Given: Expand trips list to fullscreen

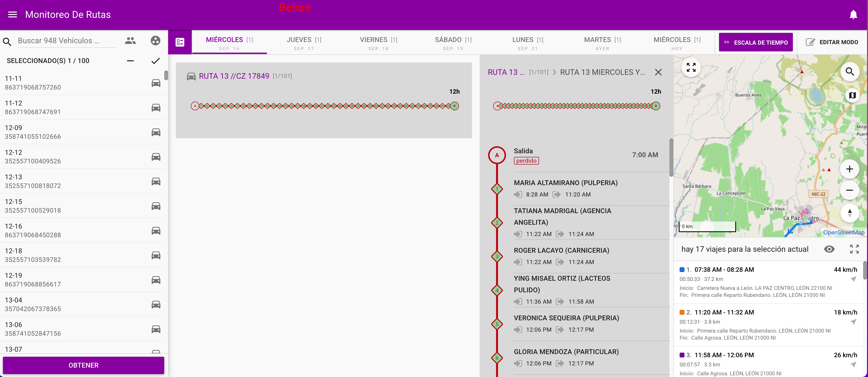Looking at the screenshot, I should tap(854, 249).
